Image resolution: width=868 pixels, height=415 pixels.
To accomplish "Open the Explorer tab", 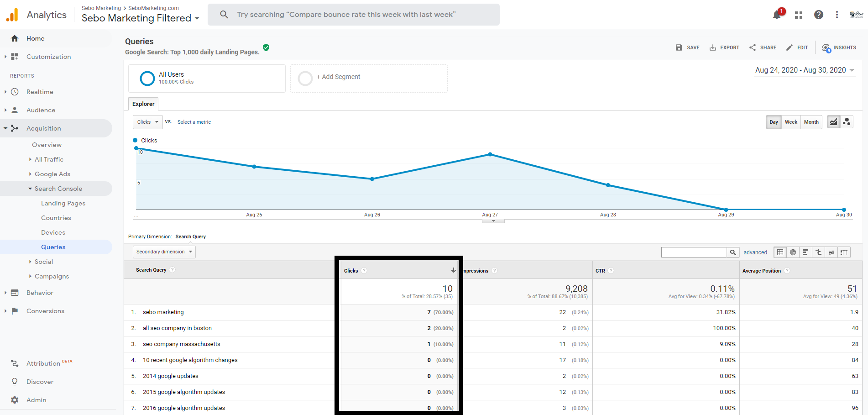I will click(143, 104).
